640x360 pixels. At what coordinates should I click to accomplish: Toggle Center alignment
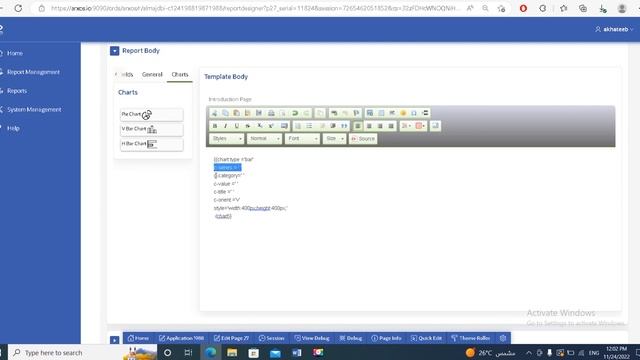(x=369, y=126)
